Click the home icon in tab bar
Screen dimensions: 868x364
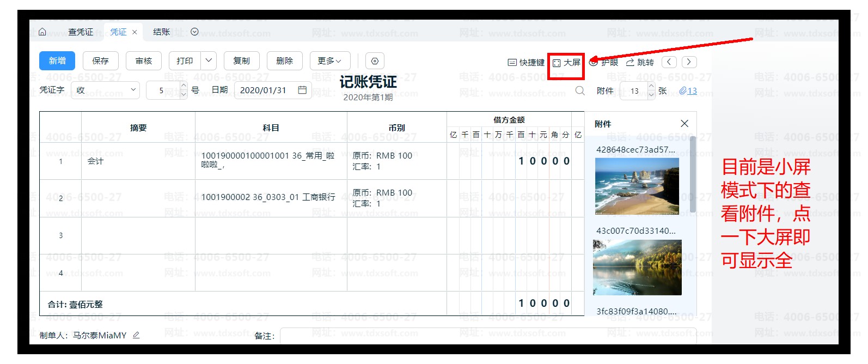(x=42, y=32)
